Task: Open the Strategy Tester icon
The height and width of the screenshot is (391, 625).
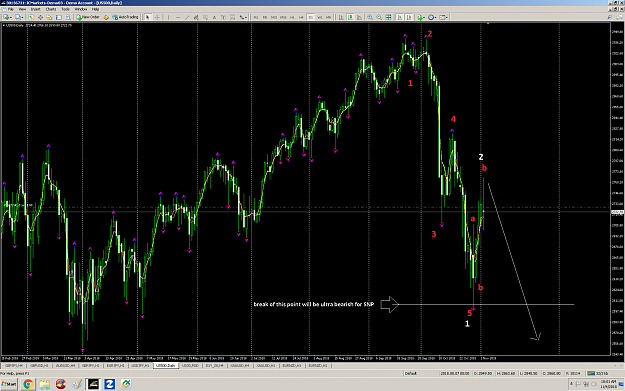Action: click(x=68, y=17)
